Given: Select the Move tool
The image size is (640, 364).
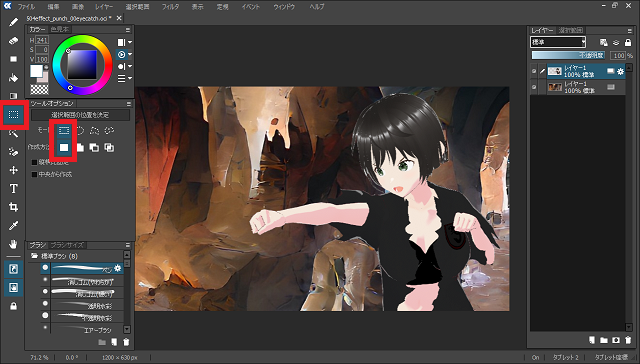Looking at the screenshot, I should pos(13,170).
